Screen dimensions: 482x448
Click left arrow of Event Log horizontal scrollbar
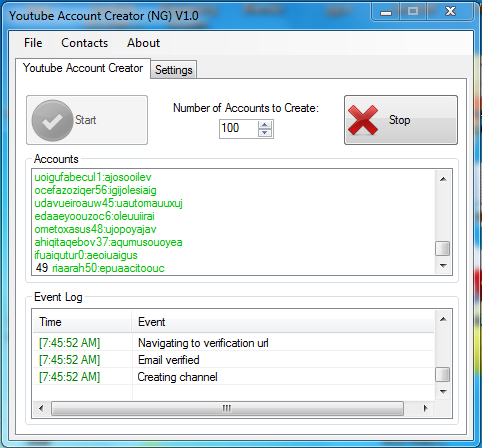coord(41,408)
